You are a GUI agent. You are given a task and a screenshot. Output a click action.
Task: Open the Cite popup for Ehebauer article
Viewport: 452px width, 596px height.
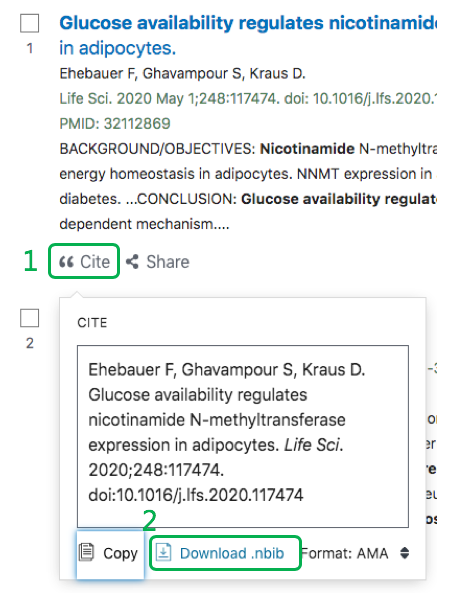coord(84,262)
